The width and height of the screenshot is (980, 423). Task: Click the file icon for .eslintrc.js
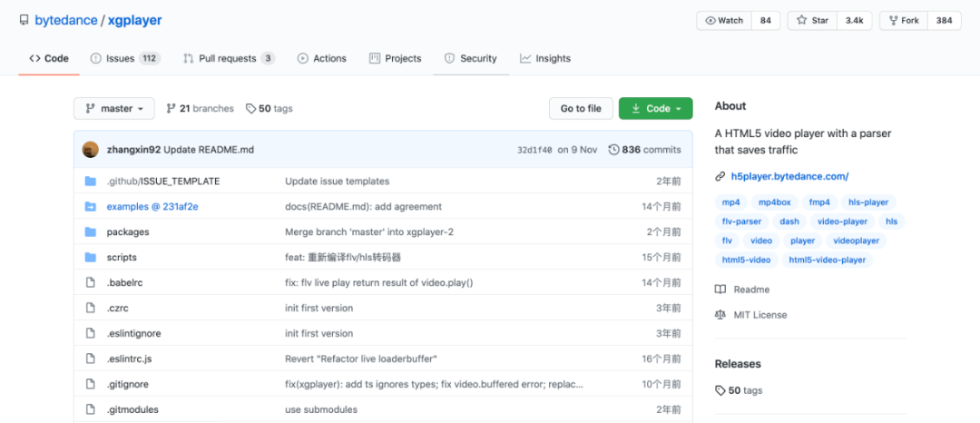click(91, 359)
